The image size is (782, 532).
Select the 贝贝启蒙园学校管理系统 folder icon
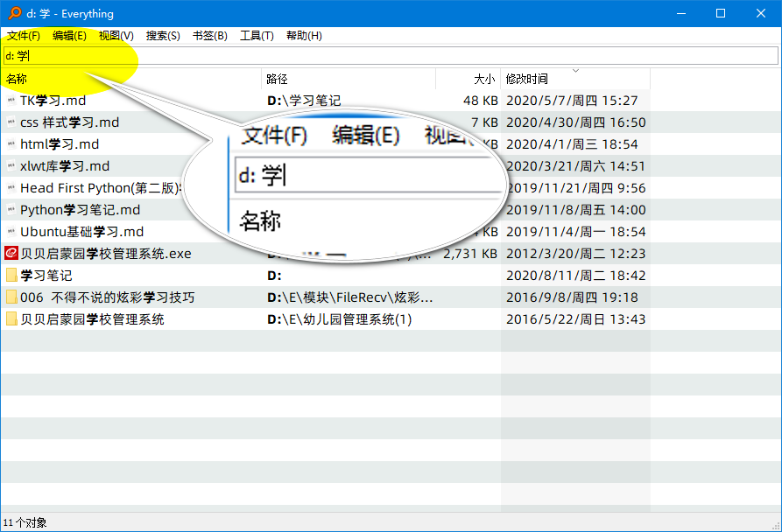[10, 318]
